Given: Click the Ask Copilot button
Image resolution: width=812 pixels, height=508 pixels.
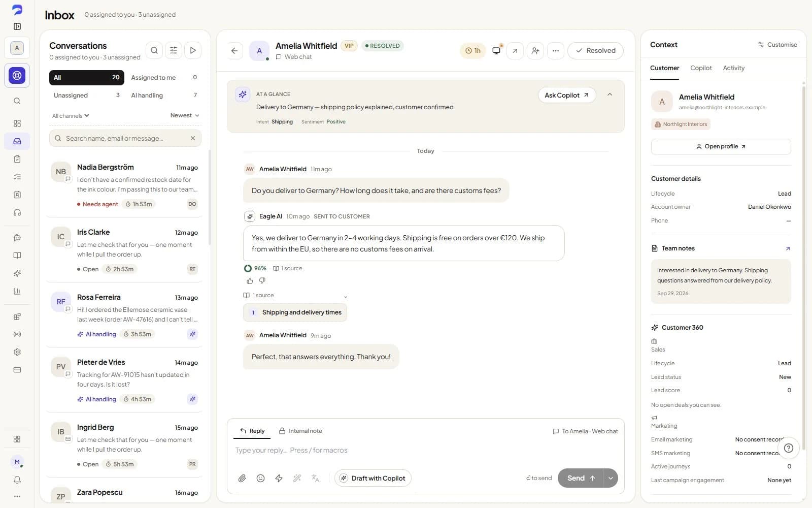Looking at the screenshot, I should pos(566,95).
